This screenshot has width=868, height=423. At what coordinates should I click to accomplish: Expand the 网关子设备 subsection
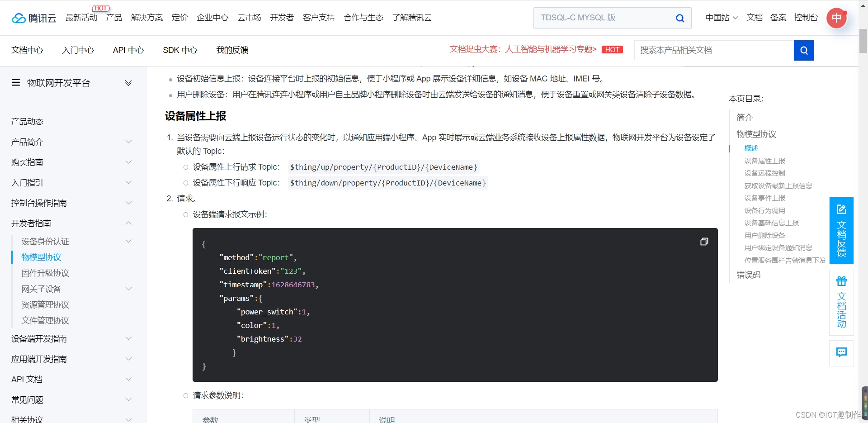[128, 289]
